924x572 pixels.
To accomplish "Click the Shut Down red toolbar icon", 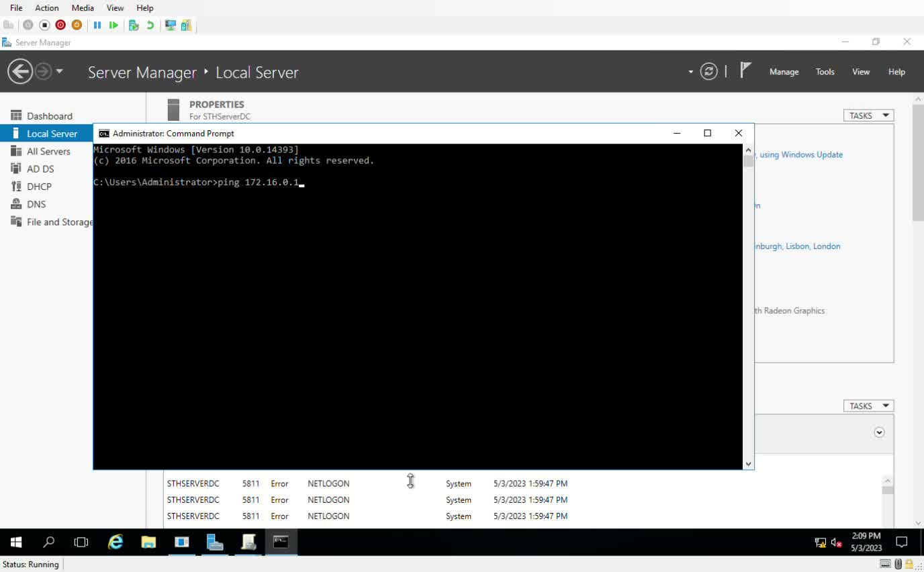I will 60,25.
